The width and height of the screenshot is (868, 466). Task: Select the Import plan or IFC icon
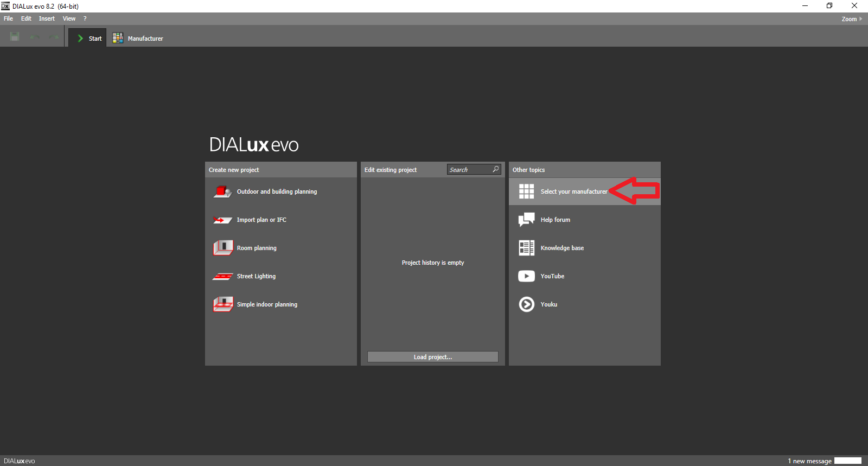[x=222, y=220]
